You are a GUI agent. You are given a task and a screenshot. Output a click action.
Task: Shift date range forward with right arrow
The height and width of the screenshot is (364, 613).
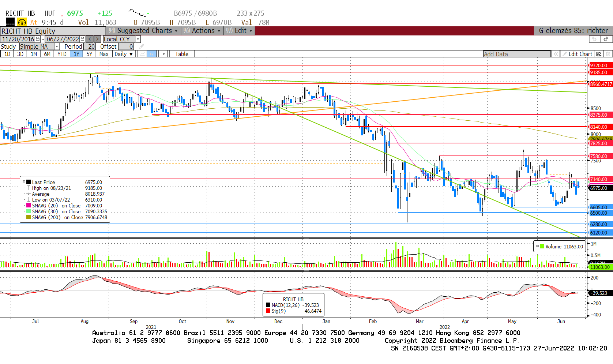97,39
